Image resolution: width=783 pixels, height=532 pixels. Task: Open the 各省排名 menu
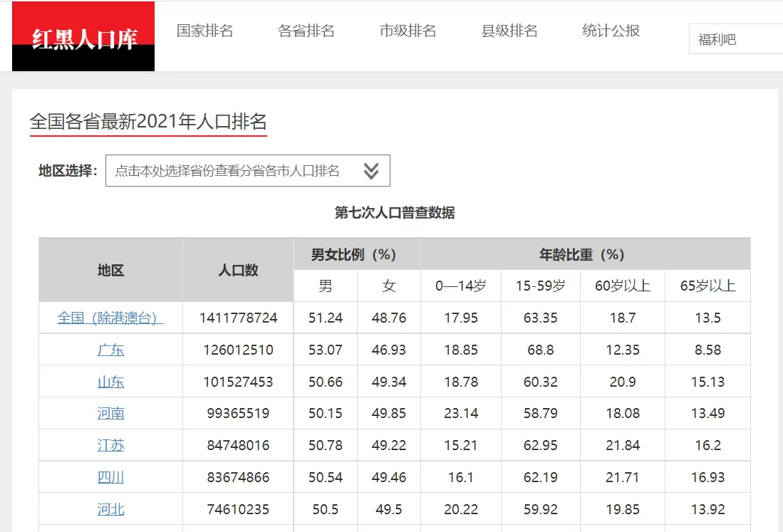(x=306, y=31)
